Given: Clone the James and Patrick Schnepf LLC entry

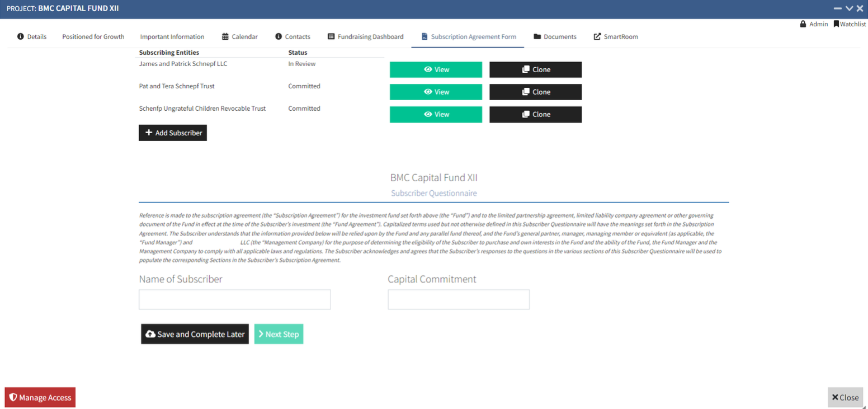Looking at the screenshot, I should coord(535,69).
